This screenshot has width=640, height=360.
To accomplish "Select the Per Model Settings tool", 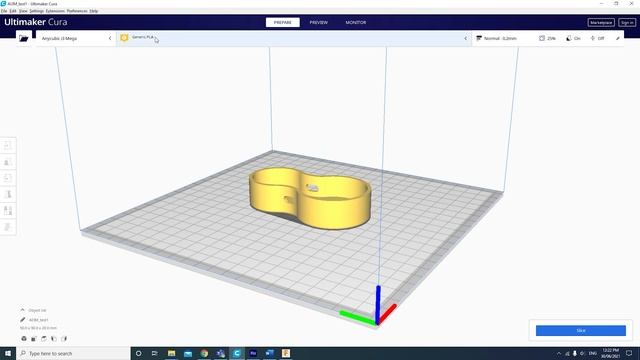I will tap(8, 211).
